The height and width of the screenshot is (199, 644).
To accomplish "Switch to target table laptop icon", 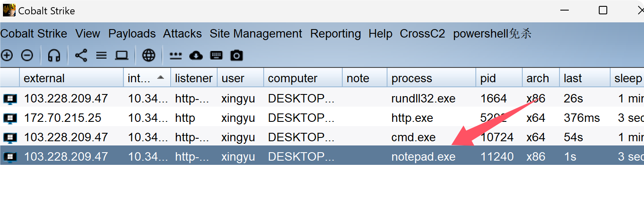I will point(122,55).
